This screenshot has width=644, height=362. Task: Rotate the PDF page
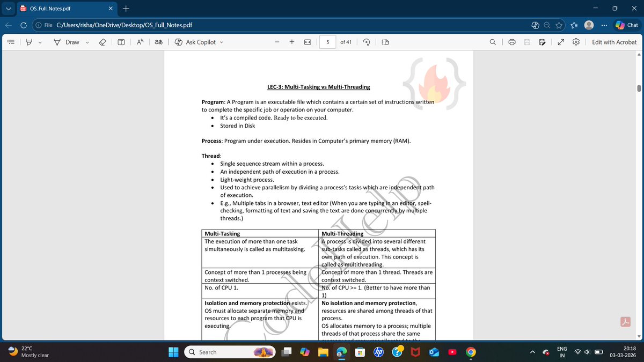click(367, 42)
